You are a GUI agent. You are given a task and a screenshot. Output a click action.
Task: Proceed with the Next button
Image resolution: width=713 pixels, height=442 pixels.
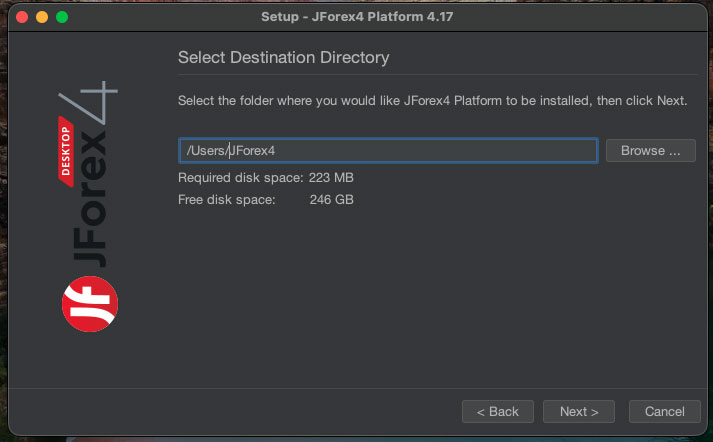579,411
